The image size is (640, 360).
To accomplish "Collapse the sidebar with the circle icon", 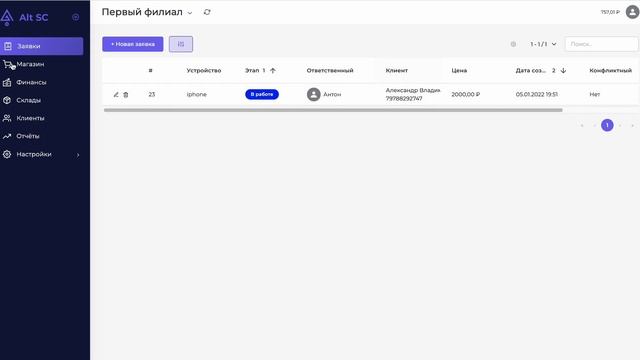I will click(76, 17).
